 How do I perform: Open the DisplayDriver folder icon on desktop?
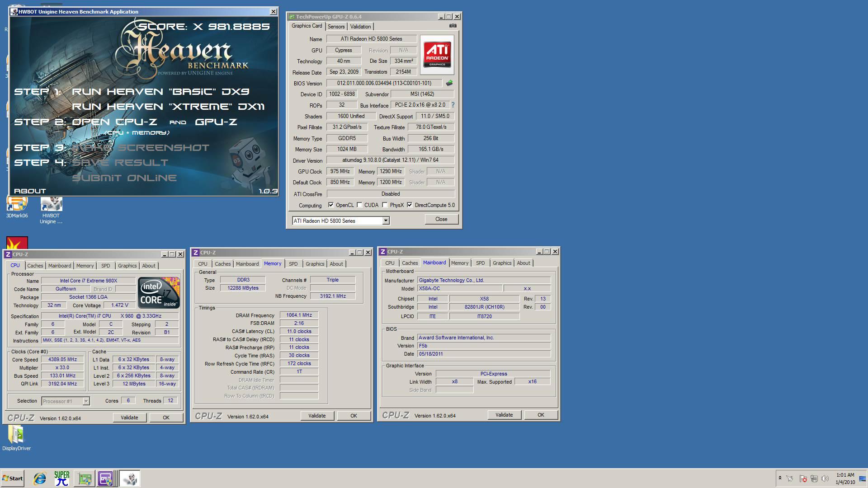[16, 438]
